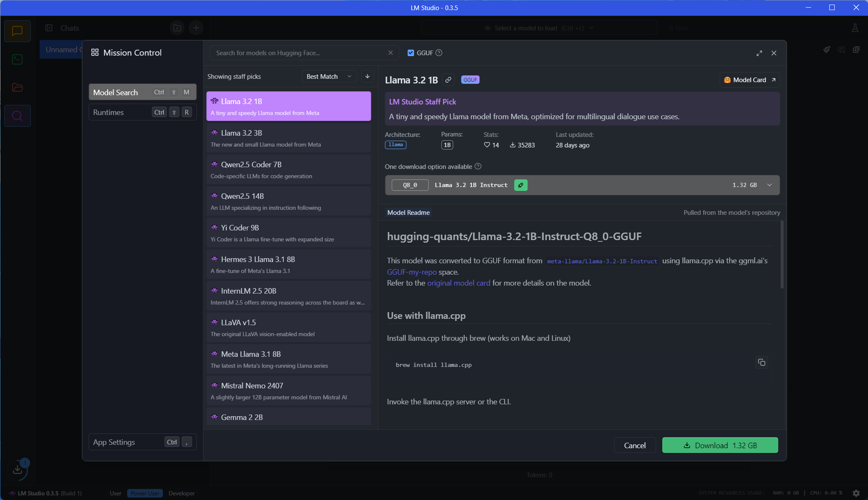Click the broom clear icon

click(x=827, y=50)
